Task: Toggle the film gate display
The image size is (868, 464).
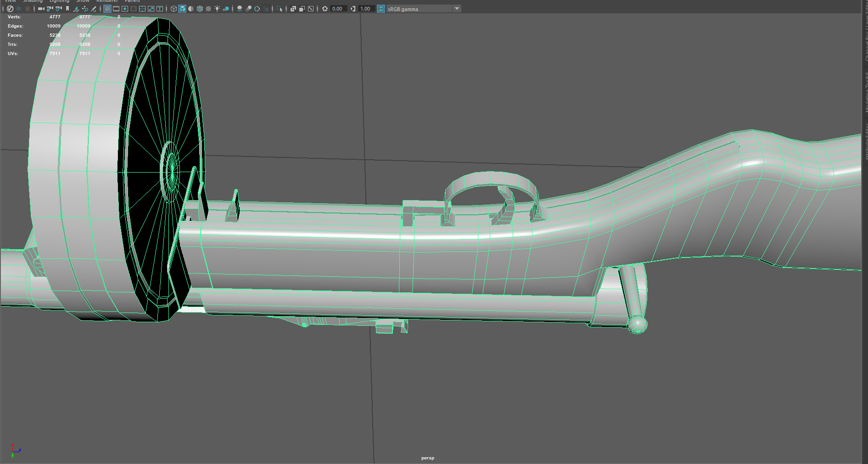Action: [116, 9]
